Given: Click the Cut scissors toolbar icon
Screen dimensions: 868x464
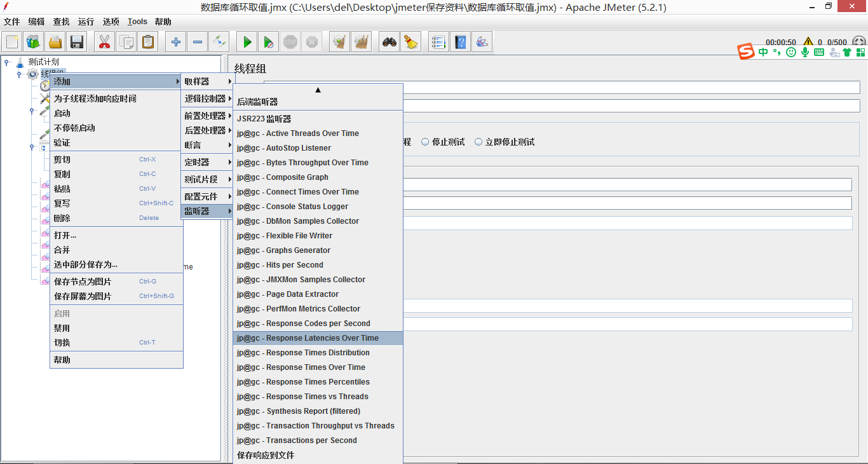Looking at the screenshot, I should [105, 43].
